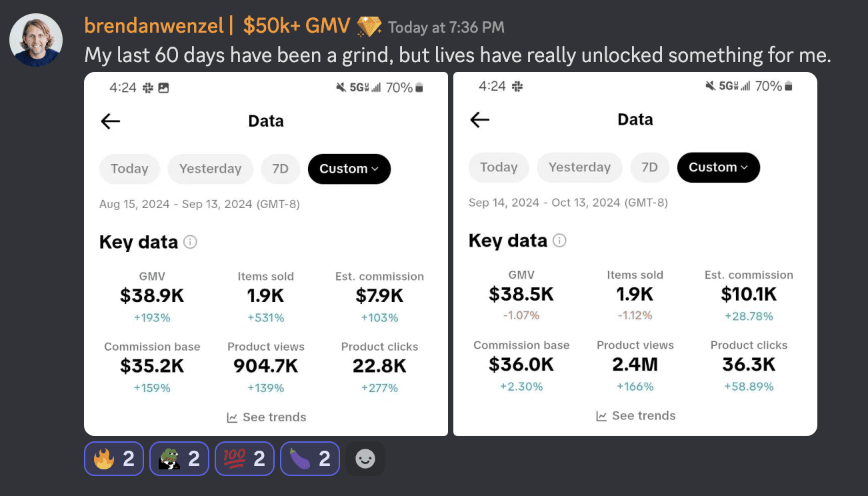Click the chart icon next to See trends
This screenshot has width=868, height=496.
point(231,417)
